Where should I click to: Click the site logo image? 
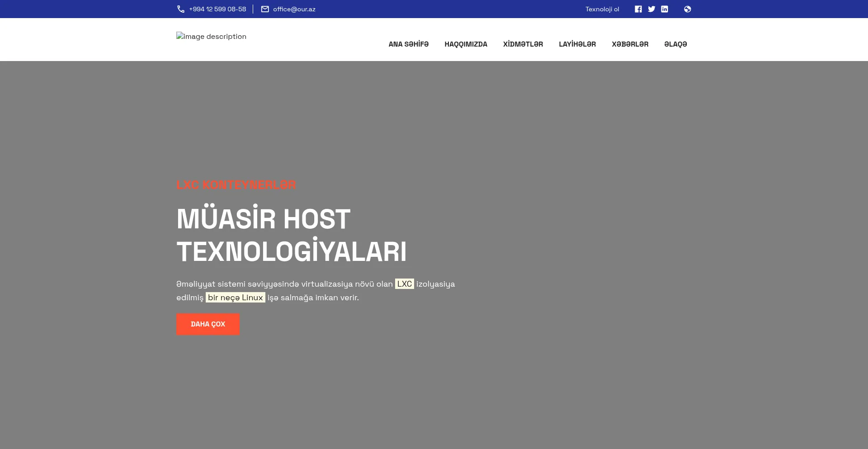[x=211, y=37]
